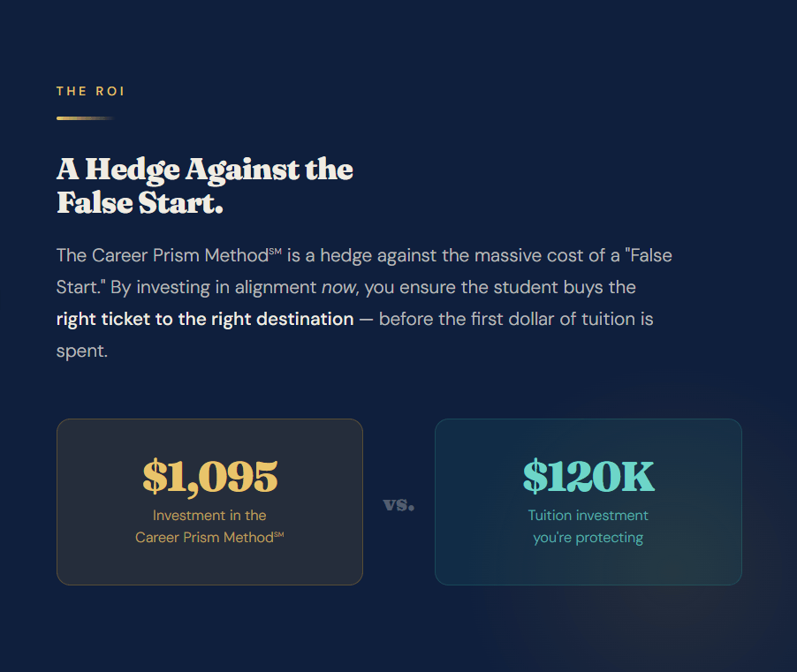Click the teal "$120K" amount
Viewport: 797px width, 672px height.
tap(588, 477)
